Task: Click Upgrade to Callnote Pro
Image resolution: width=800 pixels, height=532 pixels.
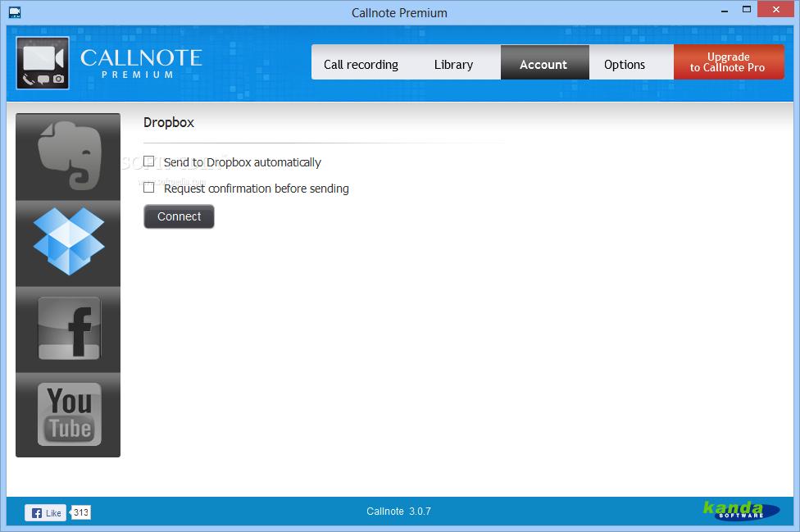Action: pos(728,61)
